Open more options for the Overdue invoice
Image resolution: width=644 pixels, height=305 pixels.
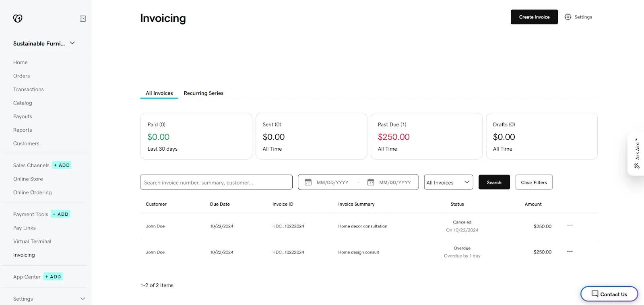click(570, 252)
